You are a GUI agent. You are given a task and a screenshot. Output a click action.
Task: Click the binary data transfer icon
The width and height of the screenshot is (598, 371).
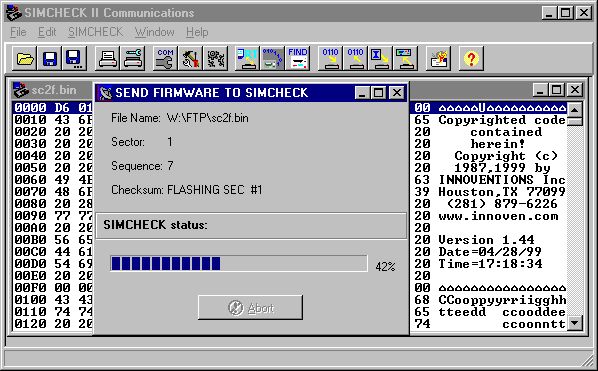click(x=272, y=58)
